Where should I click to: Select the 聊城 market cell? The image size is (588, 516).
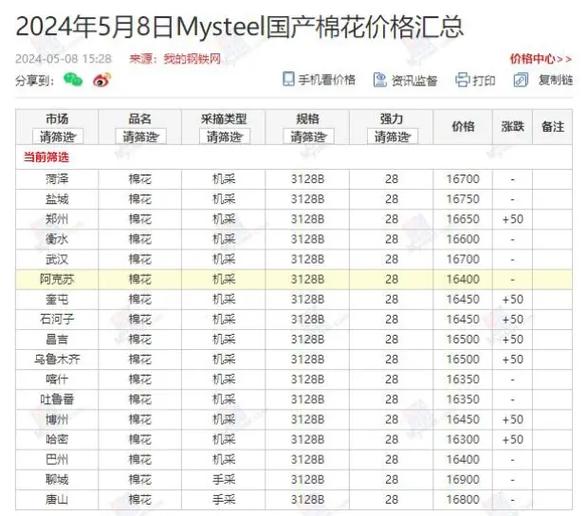point(57,480)
